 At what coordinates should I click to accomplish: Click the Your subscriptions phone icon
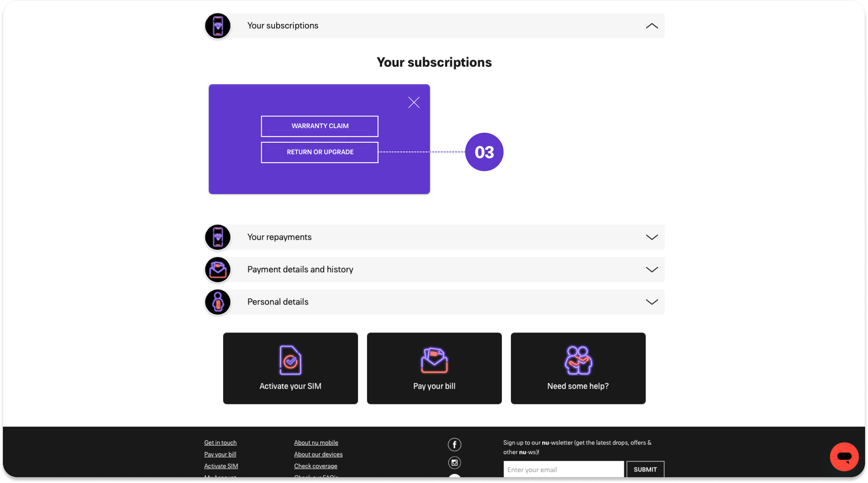coord(218,26)
